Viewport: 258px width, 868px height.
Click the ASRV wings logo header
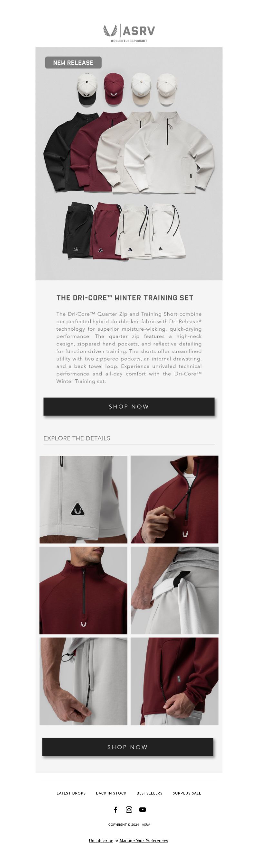click(129, 33)
